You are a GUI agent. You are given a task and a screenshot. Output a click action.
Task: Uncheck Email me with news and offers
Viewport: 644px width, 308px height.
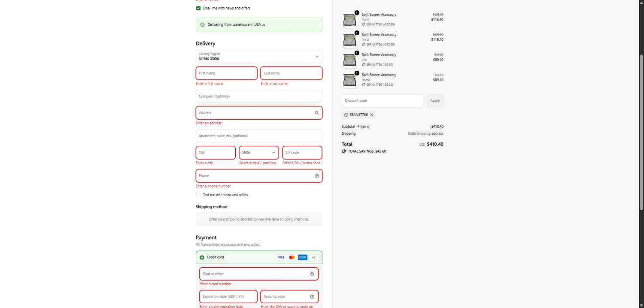198,8
